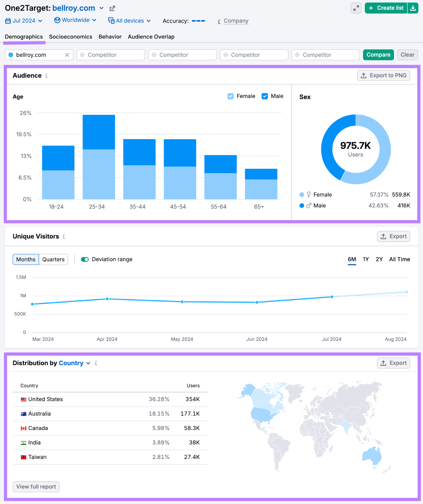This screenshot has width=423, height=504.
Task: Select the 1Y time range
Action: pos(366,259)
